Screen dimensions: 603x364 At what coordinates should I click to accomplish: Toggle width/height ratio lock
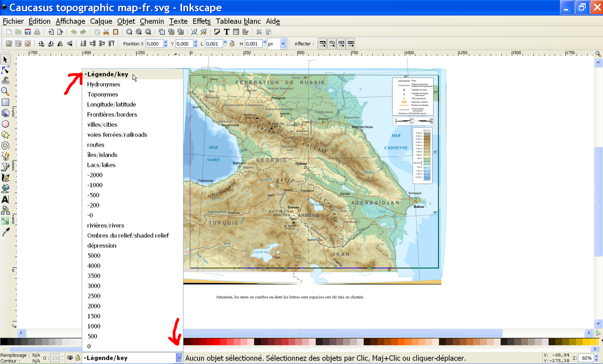click(x=232, y=44)
